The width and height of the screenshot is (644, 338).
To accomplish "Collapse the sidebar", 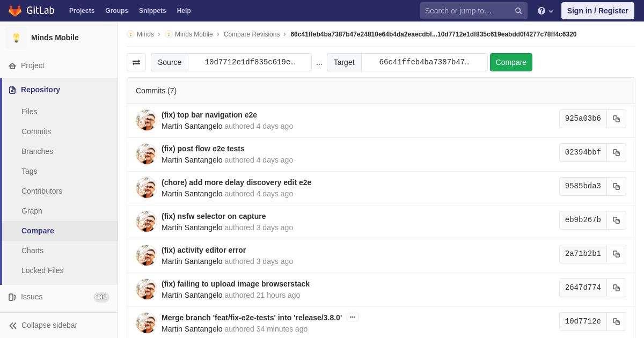I will coord(43,325).
